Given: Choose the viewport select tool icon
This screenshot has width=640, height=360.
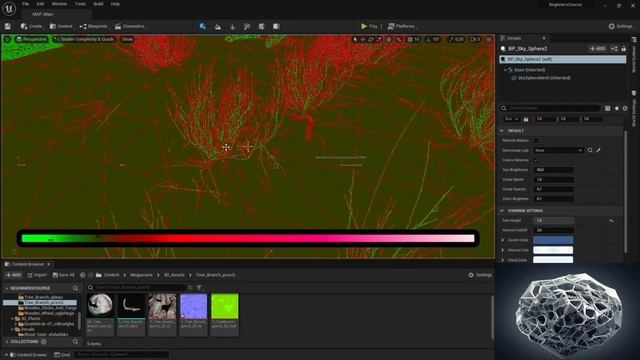Looking at the screenshot, I should click(x=355, y=39).
